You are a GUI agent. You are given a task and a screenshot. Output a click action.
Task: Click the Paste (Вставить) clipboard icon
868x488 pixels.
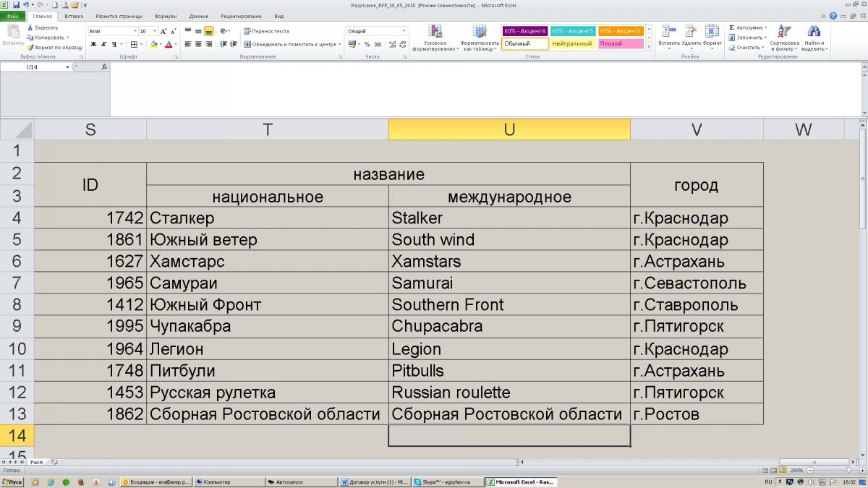click(x=13, y=32)
